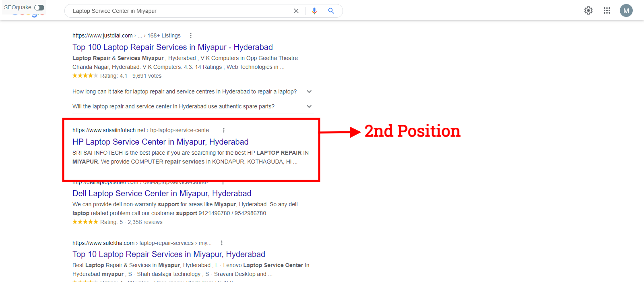The width and height of the screenshot is (644, 282).
Task: Open Dell Laptop Service Center in Miyapur link
Action: [x=162, y=193]
